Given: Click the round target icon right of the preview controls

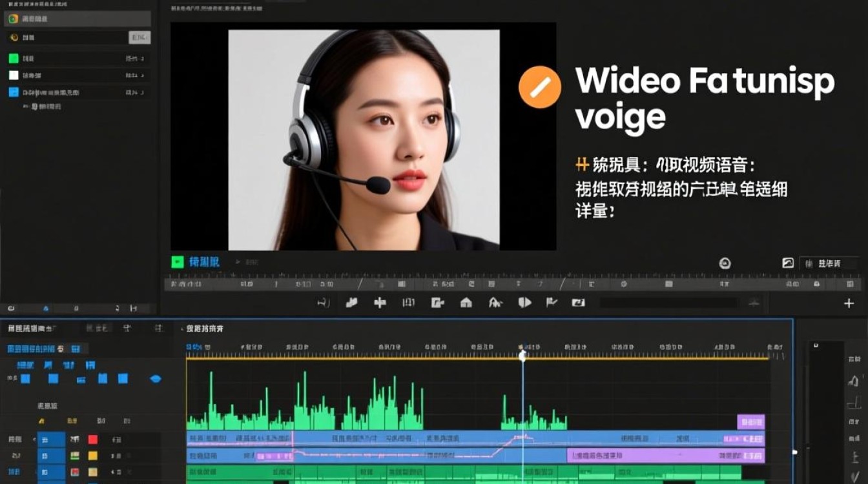Looking at the screenshot, I should click(x=725, y=263).
